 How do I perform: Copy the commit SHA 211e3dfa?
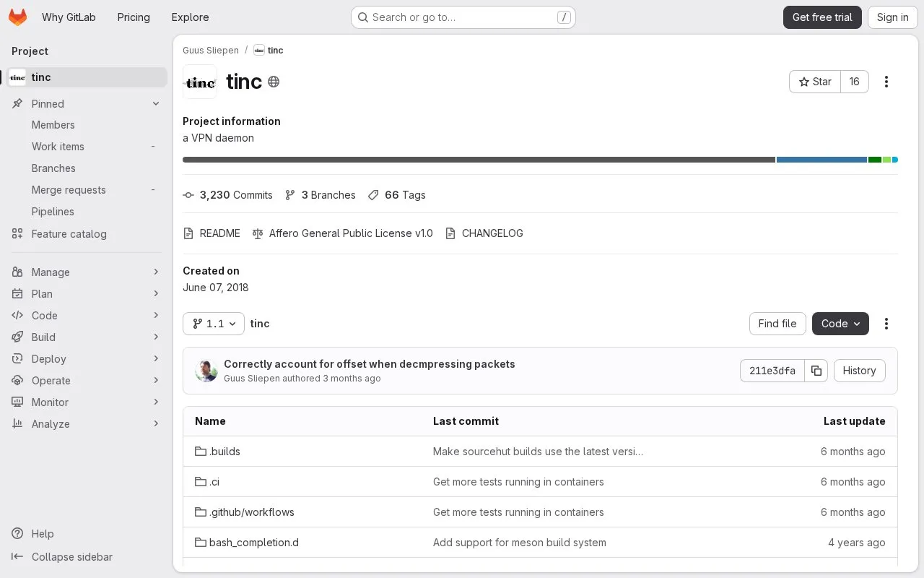[816, 371]
